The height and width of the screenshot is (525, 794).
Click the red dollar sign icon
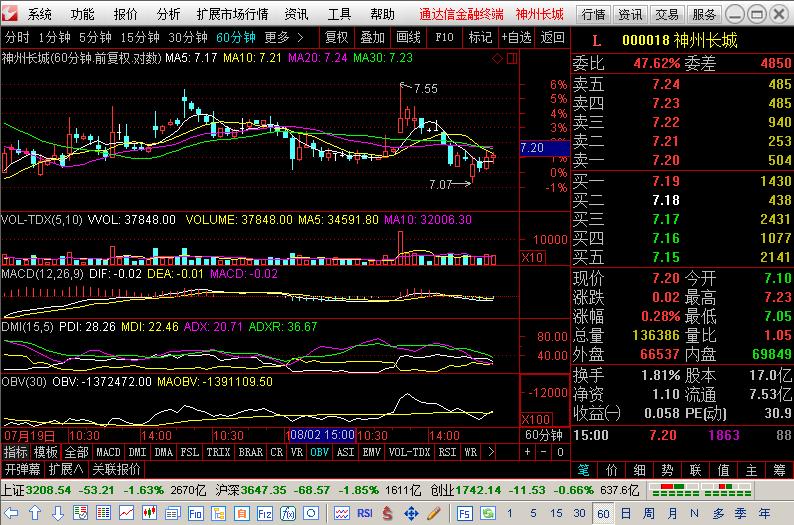[388, 513]
